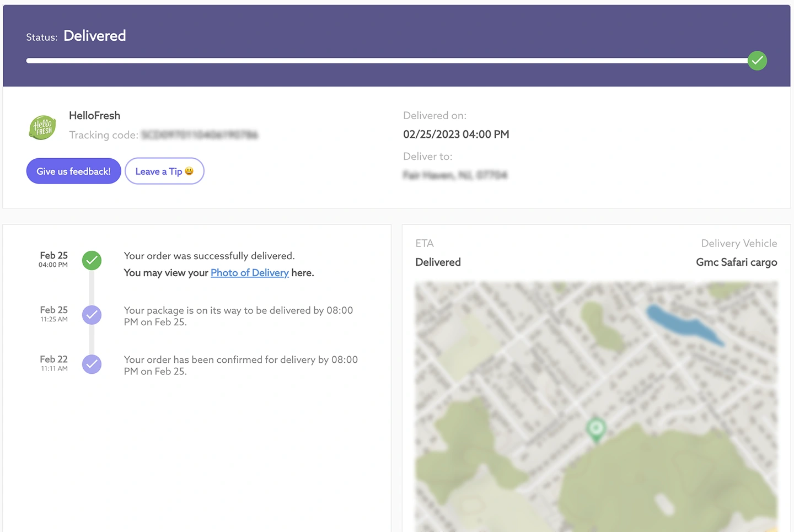Screen dimensions: 794x532
Task: Click the purple checkmark for Feb 22 11:11 AM
Action: tap(92, 364)
